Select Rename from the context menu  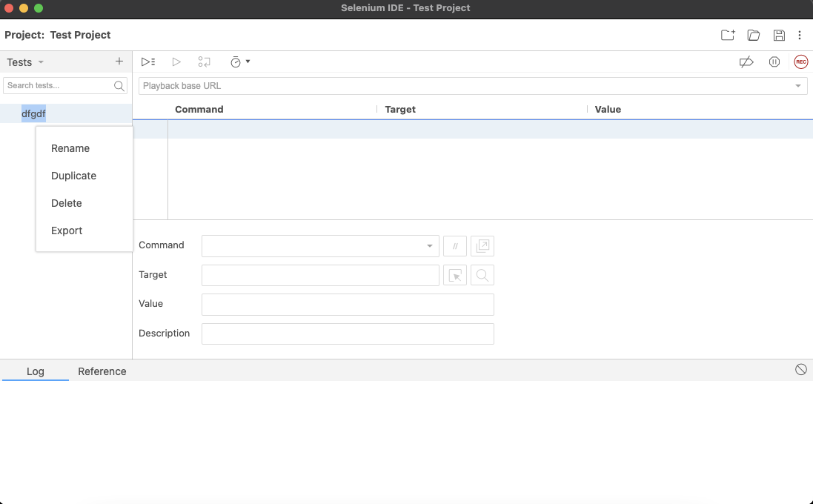click(x=70, y=148)
